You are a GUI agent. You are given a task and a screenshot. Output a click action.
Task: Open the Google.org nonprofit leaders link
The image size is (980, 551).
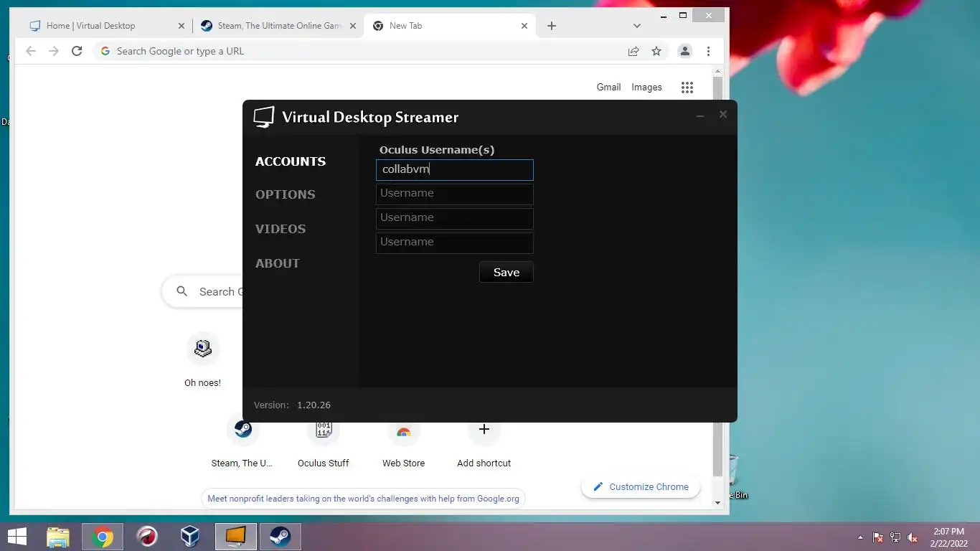tap(364, 499)
